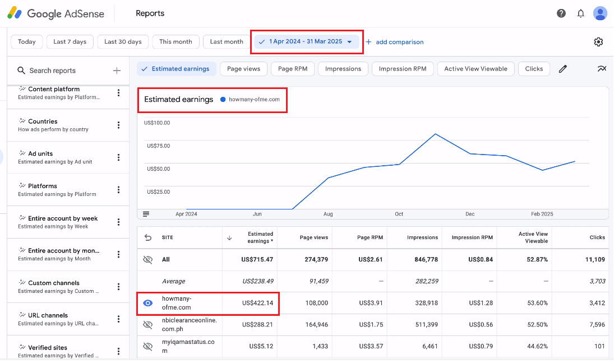Screen dimensions: 614x364
Task: Click the Average row label
Action: [x=173, y=281]
